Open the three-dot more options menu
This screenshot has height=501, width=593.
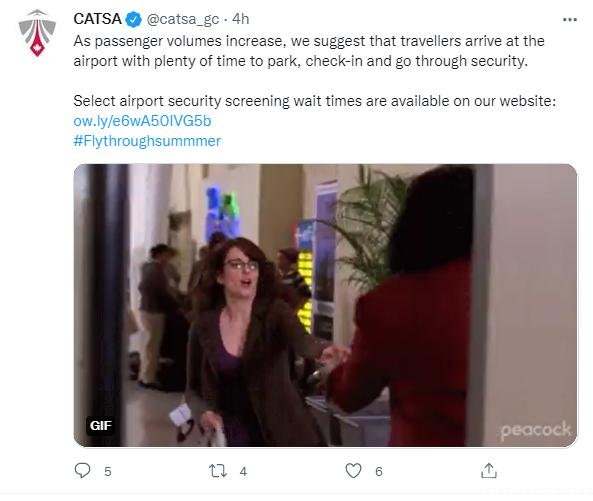pos(570,20)
